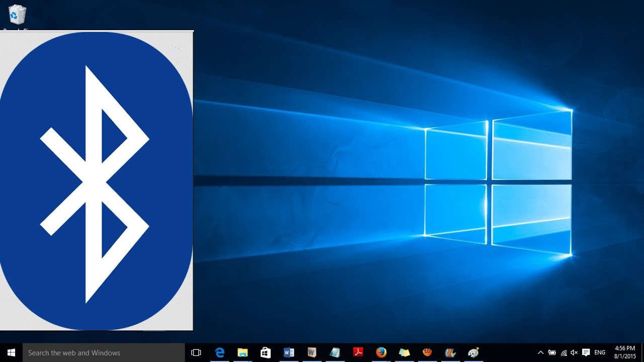Open the Paint palette taskbar icon
644x362 pixels.
pos(473,352)
